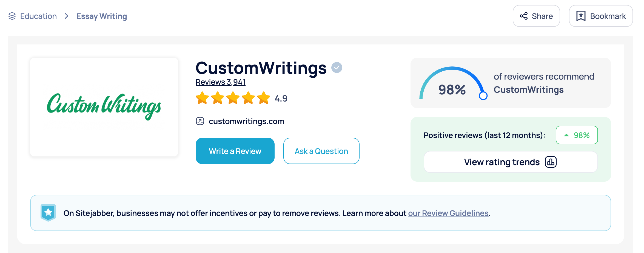Visit the customwritings.com website link

pyautogui.click(x=246, y=121)
